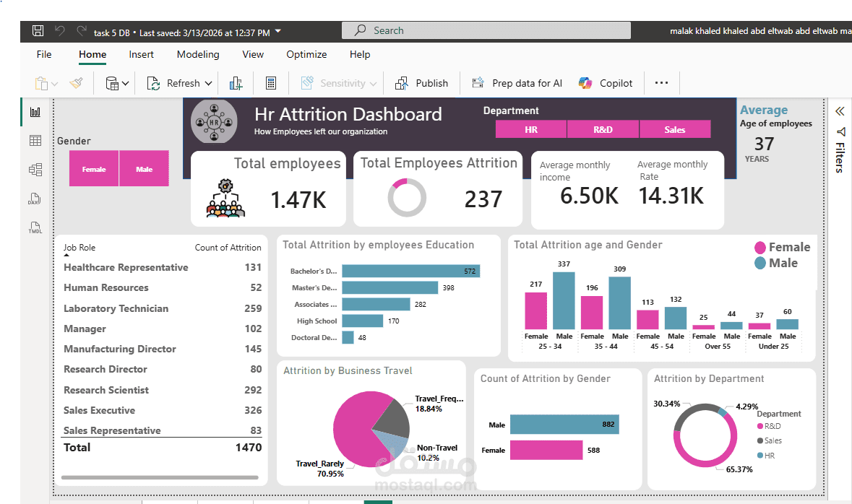Click the Refresh icon in the toolbar
852x504 pixels.
(154, 83)
